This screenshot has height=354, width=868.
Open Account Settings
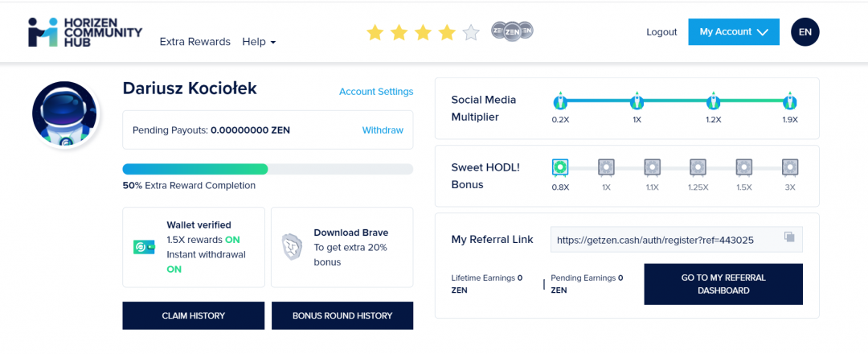click(x=376, y=92)
